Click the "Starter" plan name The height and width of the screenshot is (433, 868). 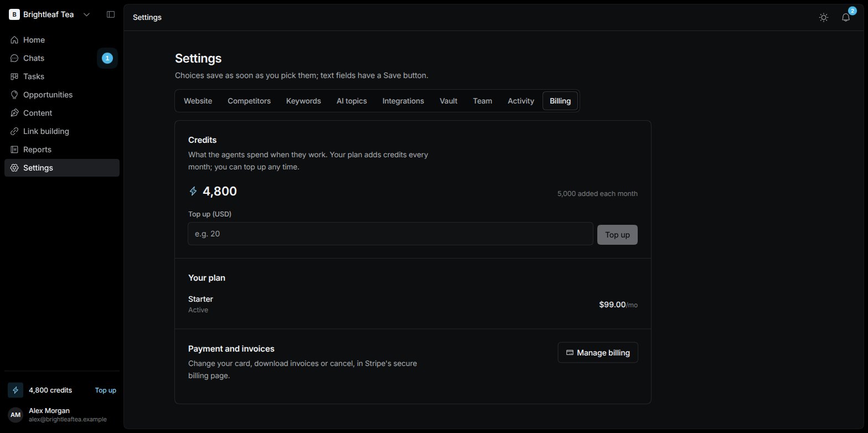(x=200, y=299)
